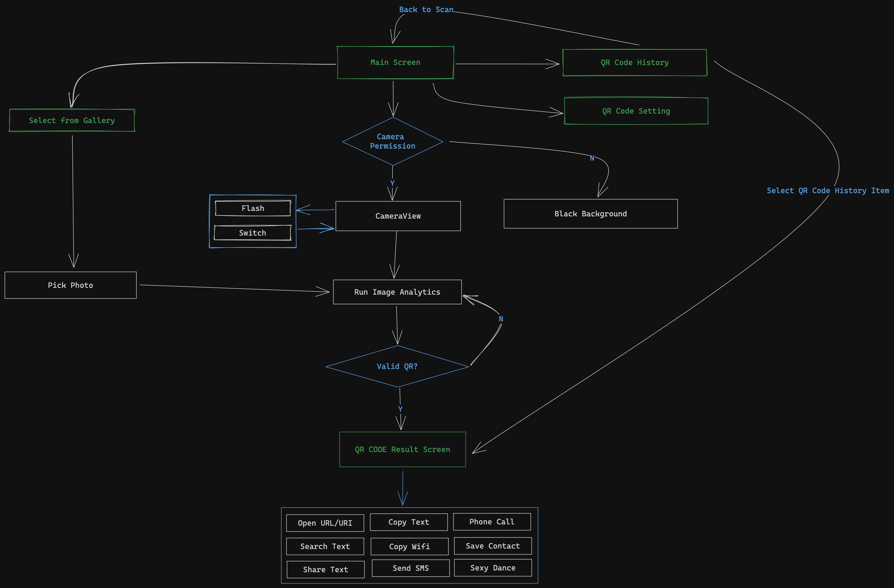Click the QR Code Setting box
This screenshot has width=894, height=588.
click(x=636, y=111)
